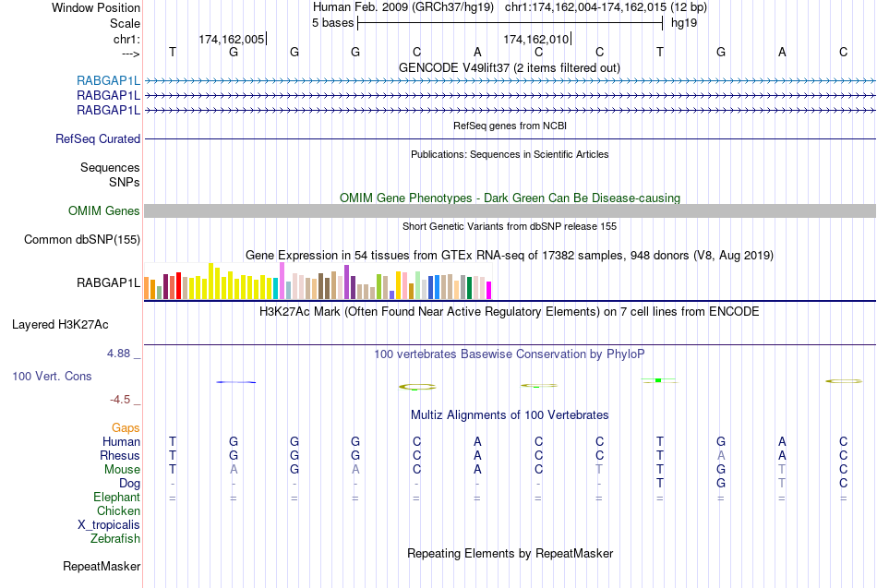This screenshot has width=877, height=588.
Task: Click the RefSeq Curated gene line
Action: (510, 138)
